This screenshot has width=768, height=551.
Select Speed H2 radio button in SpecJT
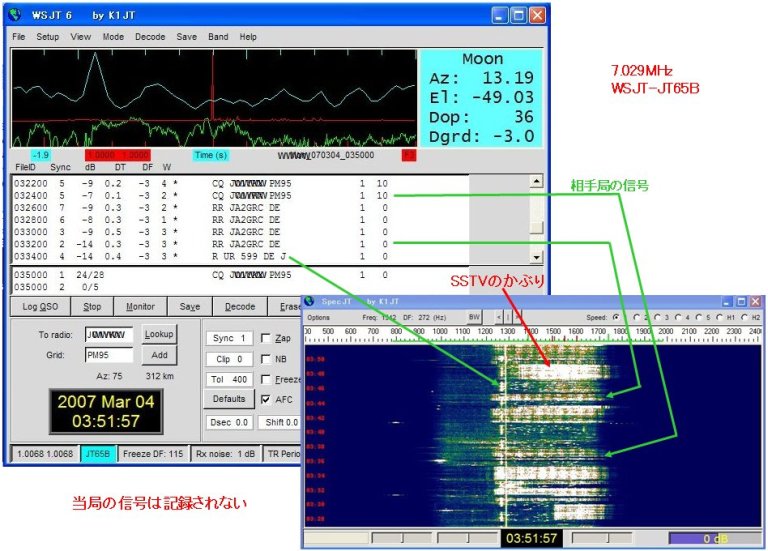tap(744, 317)
